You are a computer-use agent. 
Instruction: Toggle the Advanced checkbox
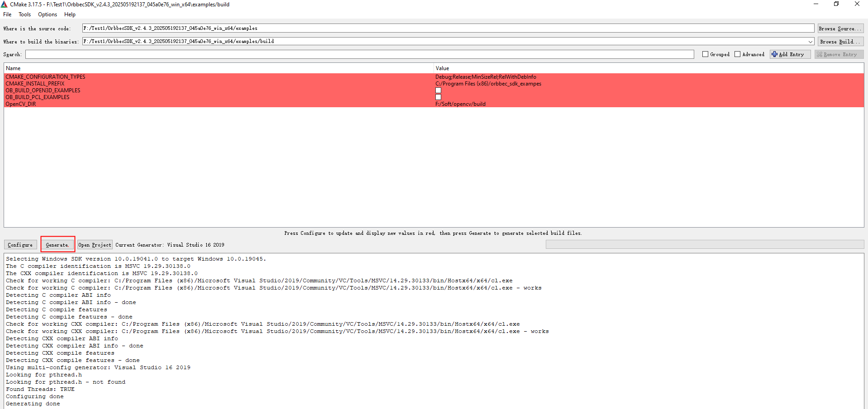coord(737,54)
